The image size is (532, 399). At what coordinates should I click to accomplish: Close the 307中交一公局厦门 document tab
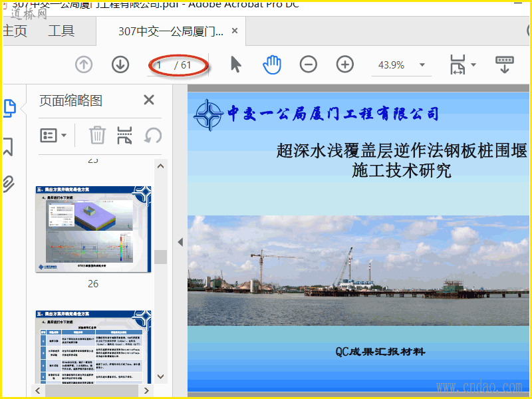pyautogui.click(x=235, y=31)
